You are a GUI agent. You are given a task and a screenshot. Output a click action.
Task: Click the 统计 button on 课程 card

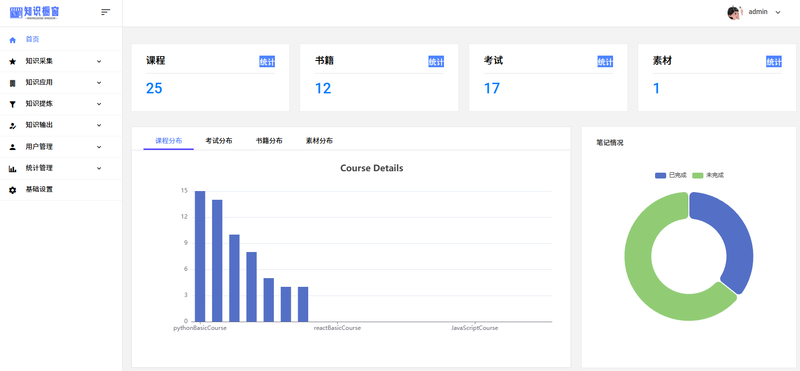coord(267,62)
